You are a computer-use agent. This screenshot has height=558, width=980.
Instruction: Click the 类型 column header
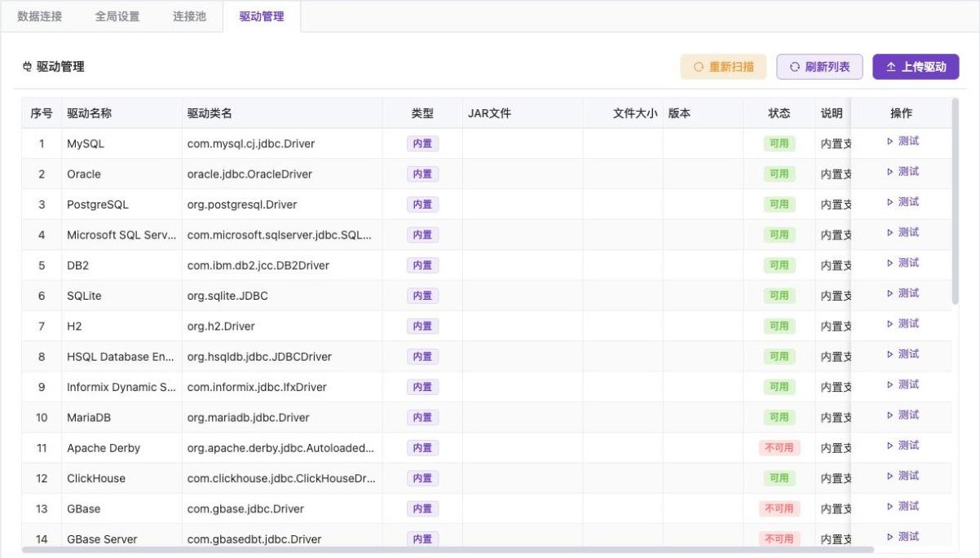coord(422,113)
